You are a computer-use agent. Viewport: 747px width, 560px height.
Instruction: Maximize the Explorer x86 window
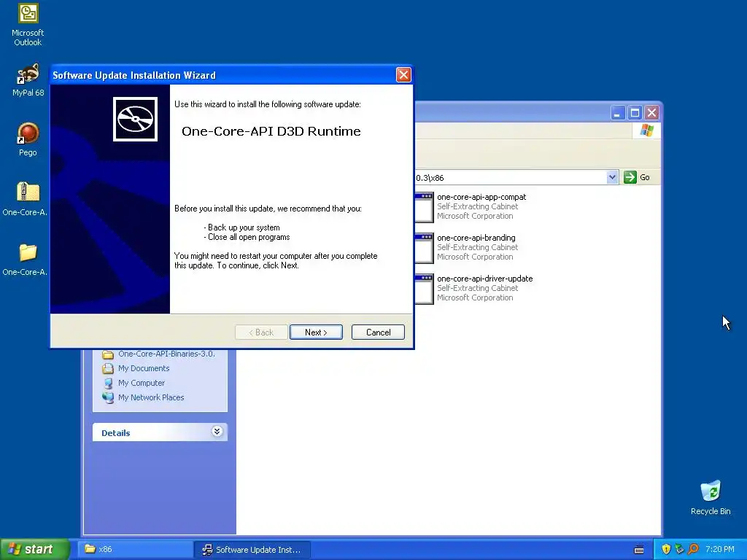[x=635, y=113]
